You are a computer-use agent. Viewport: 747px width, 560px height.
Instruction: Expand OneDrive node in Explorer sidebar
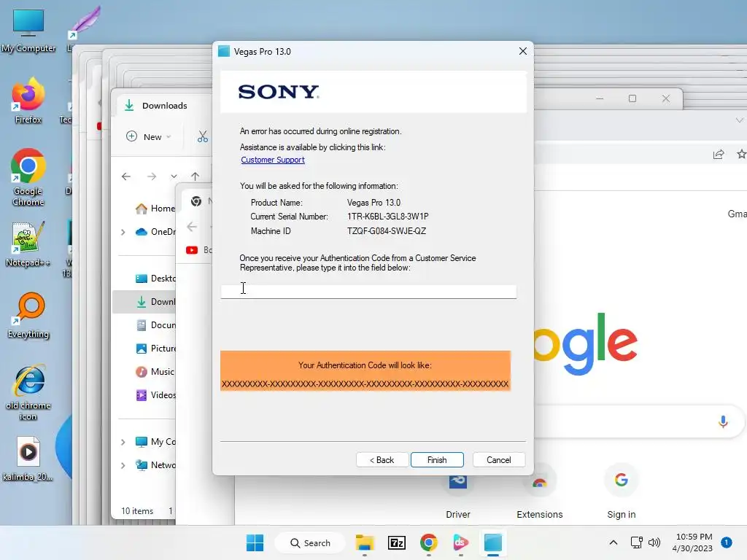pos(123,232)
